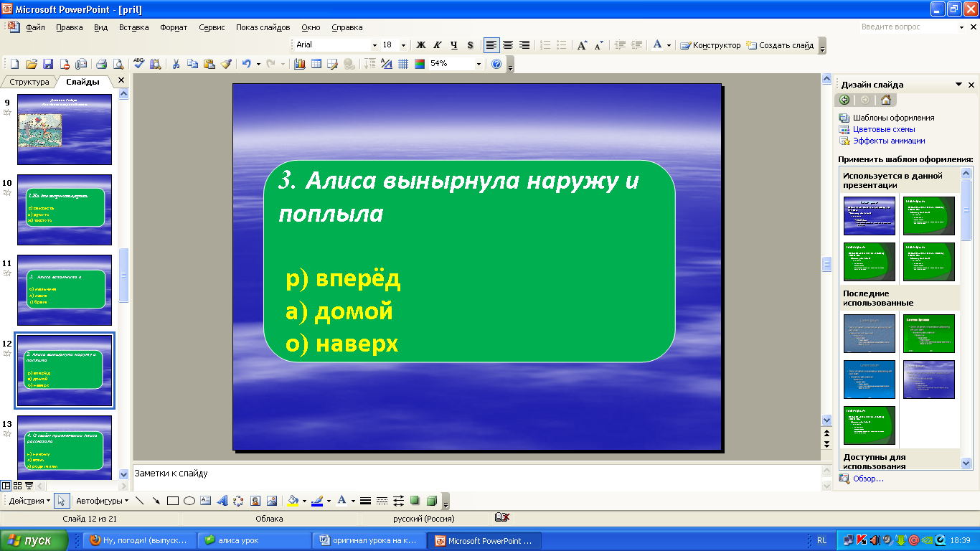Pick the yellow fill color bucket
The width and height of the screenshot is (980, 551).
292,501
